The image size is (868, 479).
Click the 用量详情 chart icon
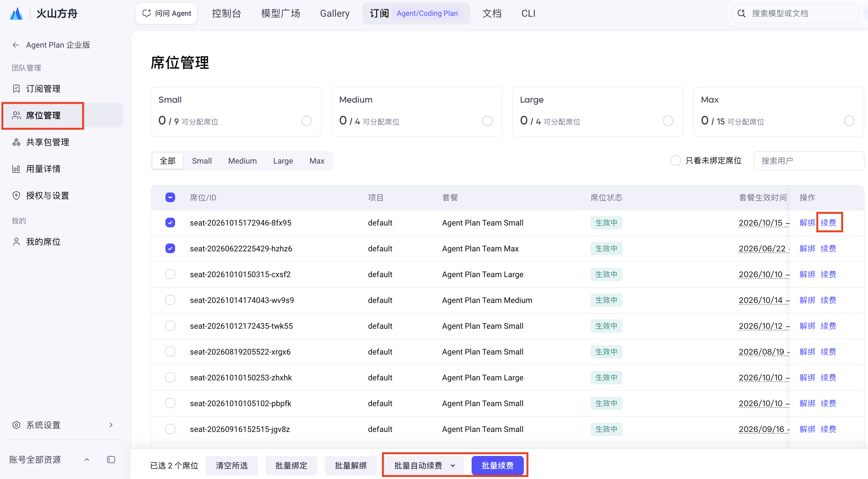[16, 168]
